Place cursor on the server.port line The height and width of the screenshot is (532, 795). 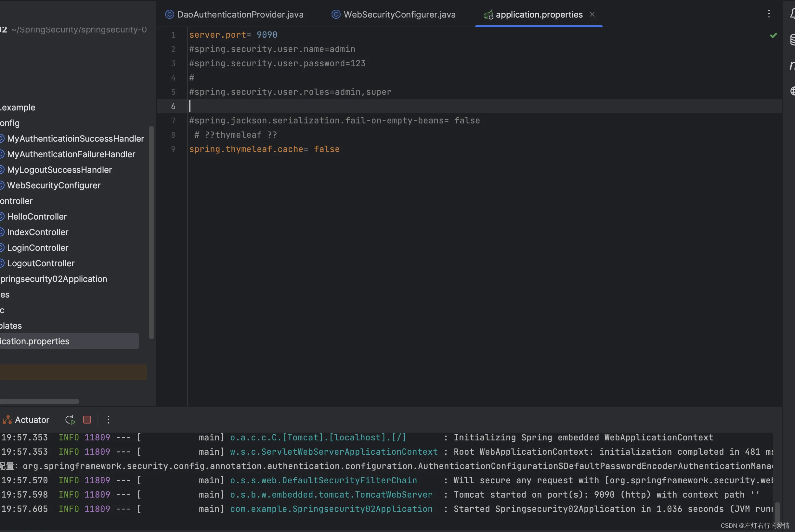[x=233, y=35]
